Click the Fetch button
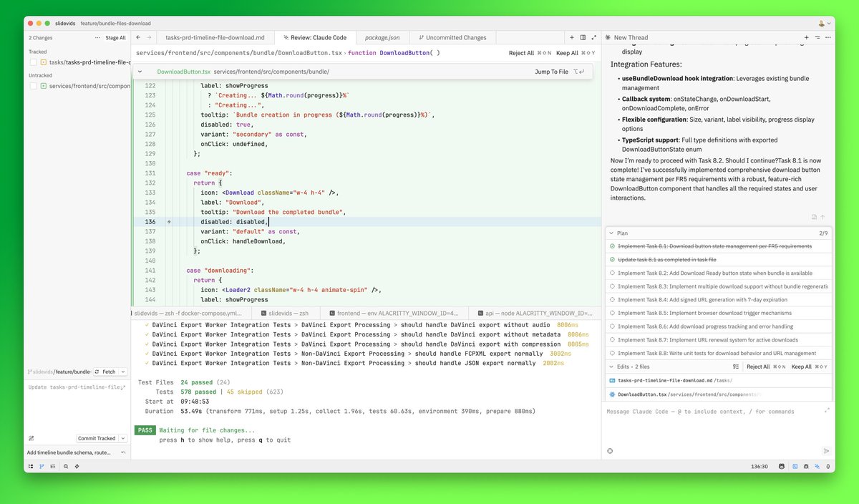Viewport: 859px width, 504px height. (x=105, y=372)
